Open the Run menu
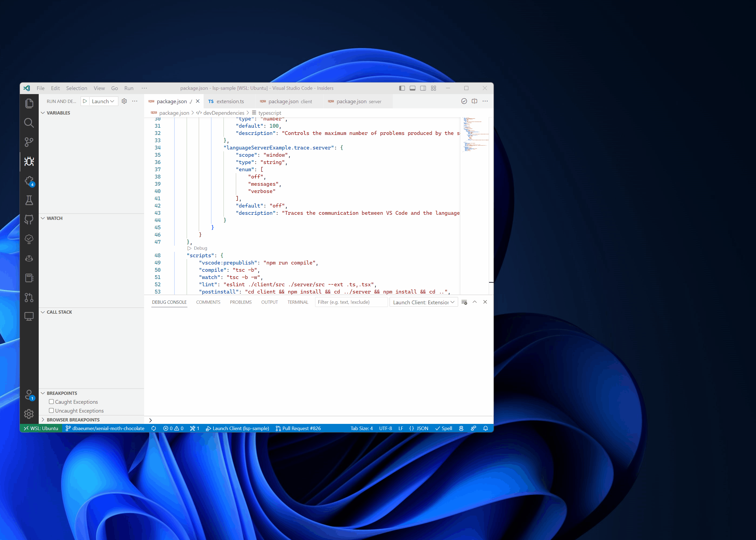 pos(129,88)
